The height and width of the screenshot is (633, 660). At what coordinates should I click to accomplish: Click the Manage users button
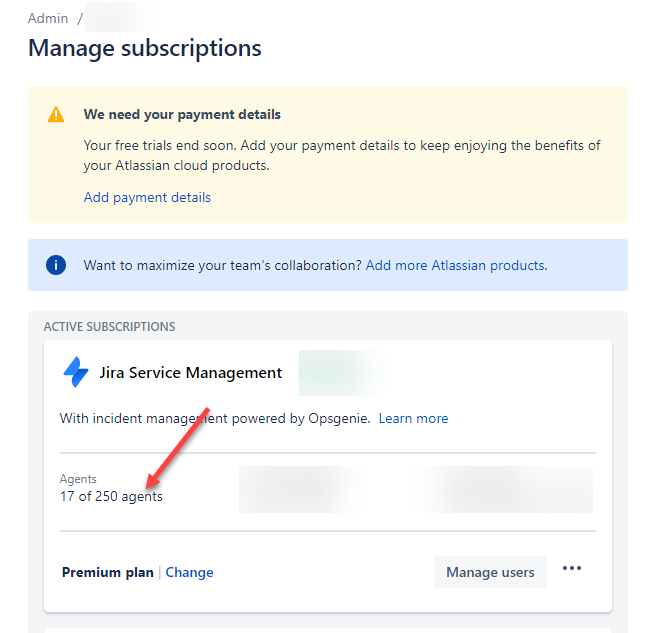[490, 572]
